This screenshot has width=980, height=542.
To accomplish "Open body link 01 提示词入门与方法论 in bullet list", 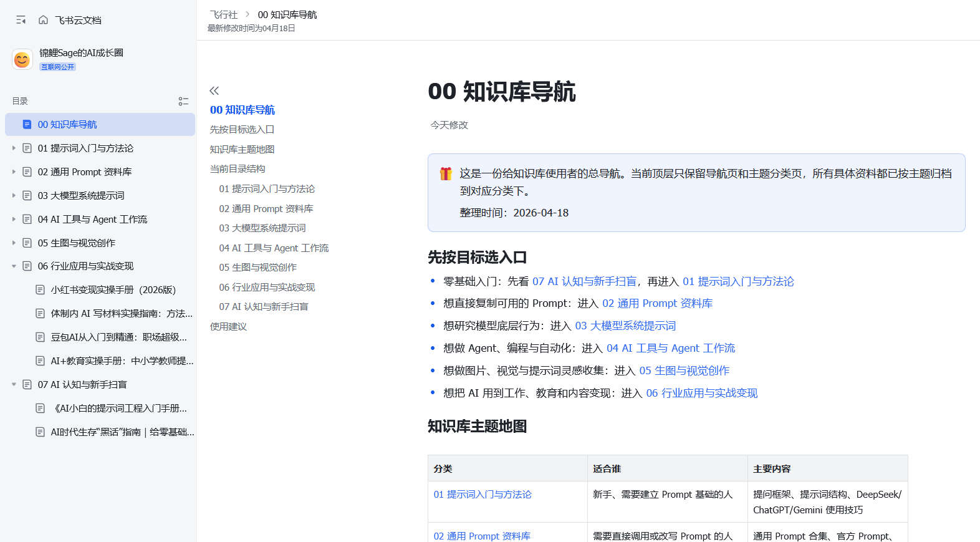I will coord(738,281).
